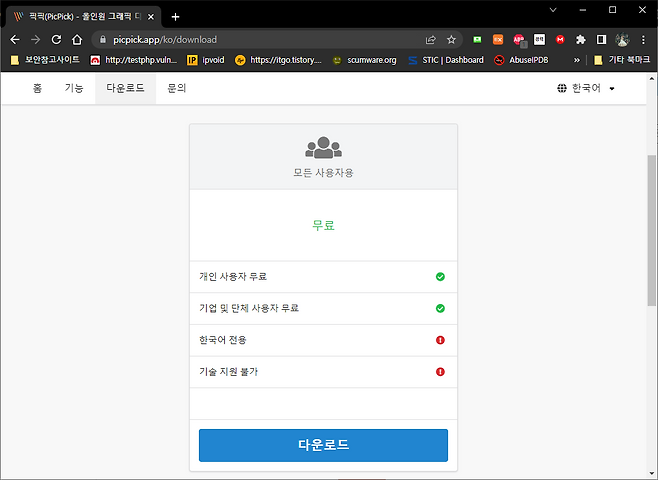This screenshot has height=480, width=658.
Task: Share this page via share icon
Action: coord(431,39)
